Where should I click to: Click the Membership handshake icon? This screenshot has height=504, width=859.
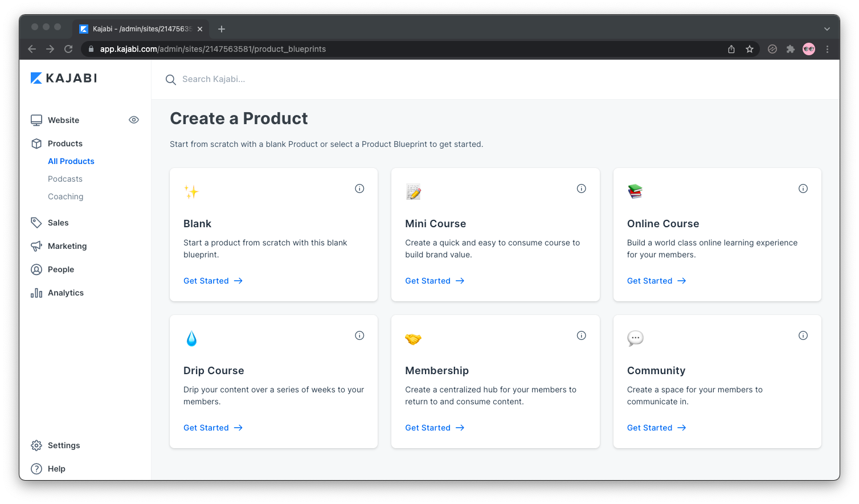point(413,339)
